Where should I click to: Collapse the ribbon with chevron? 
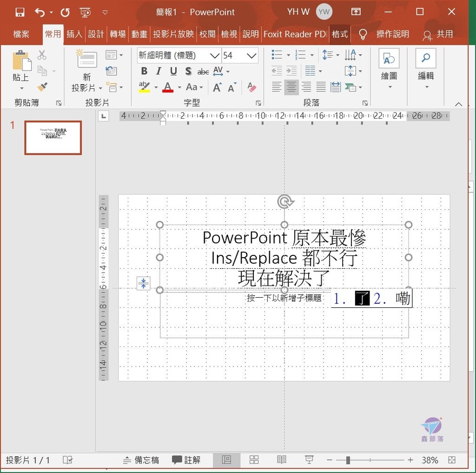[x=459, y=104]
